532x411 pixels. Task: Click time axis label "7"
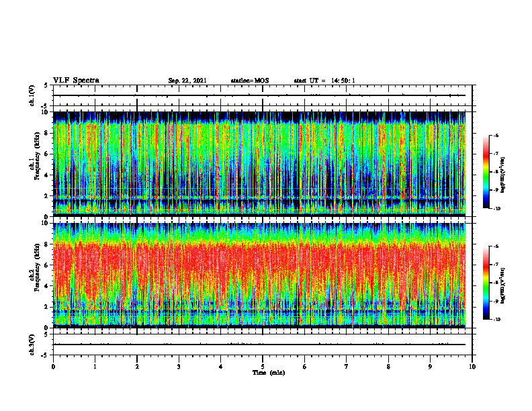click(347, 367)
